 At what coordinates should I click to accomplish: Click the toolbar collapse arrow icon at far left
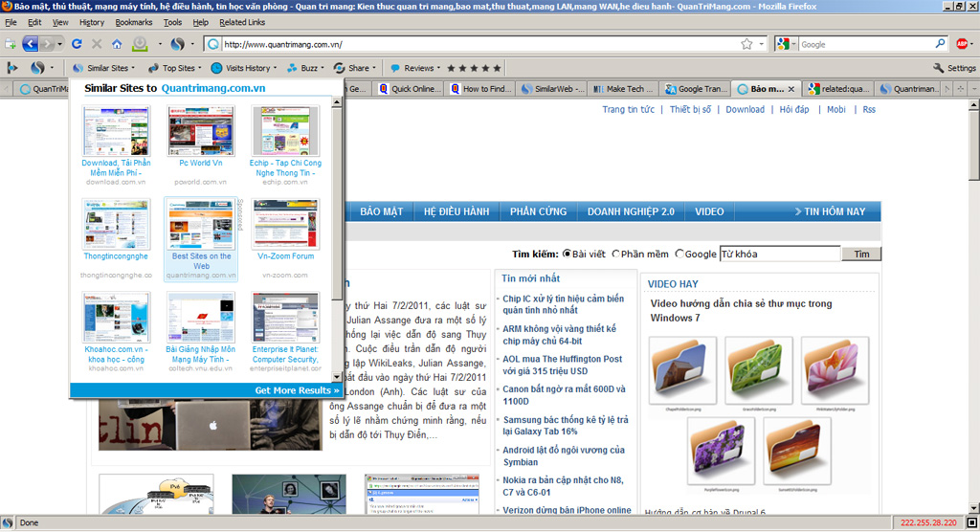(x=11, y=68)
